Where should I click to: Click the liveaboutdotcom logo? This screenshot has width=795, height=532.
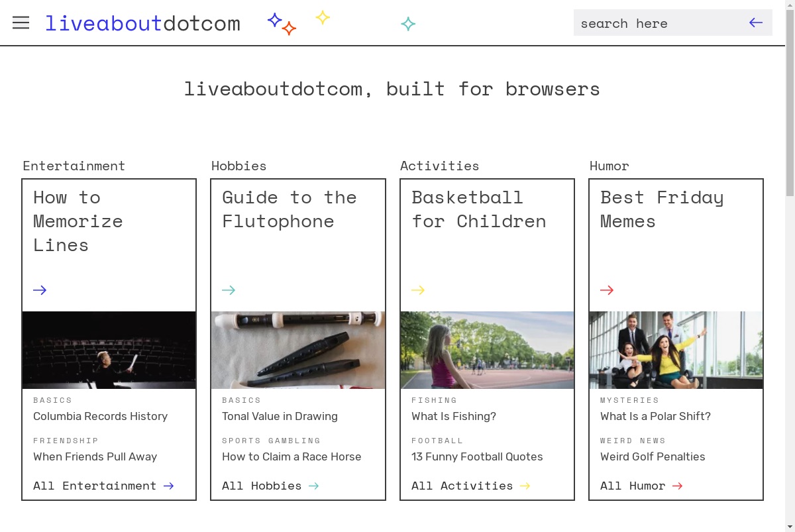(x=142, y=23)
